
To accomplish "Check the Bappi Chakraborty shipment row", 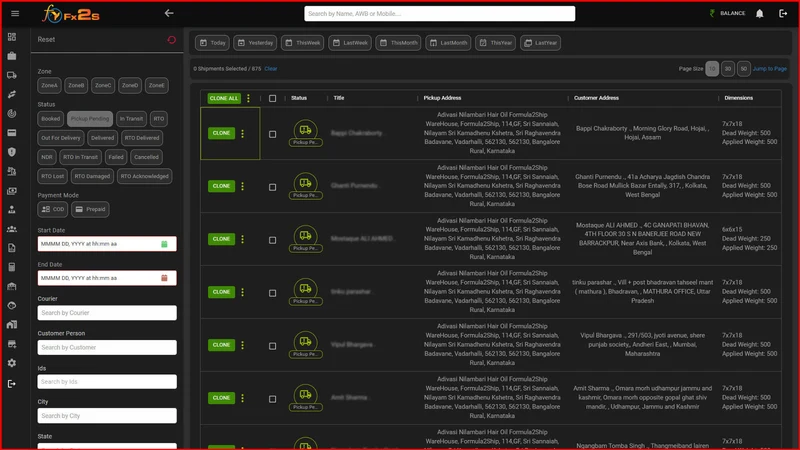I will point(272,134).
